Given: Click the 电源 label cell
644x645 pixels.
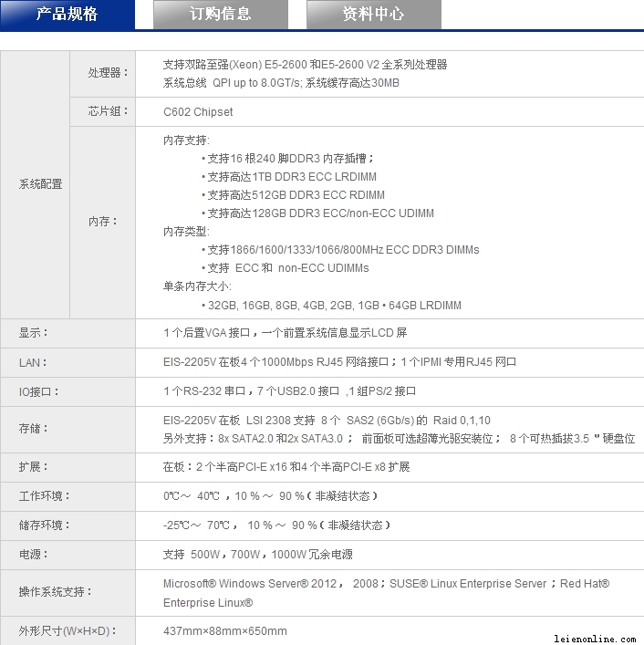Looking at the screenshot, I should coord(68,555).
